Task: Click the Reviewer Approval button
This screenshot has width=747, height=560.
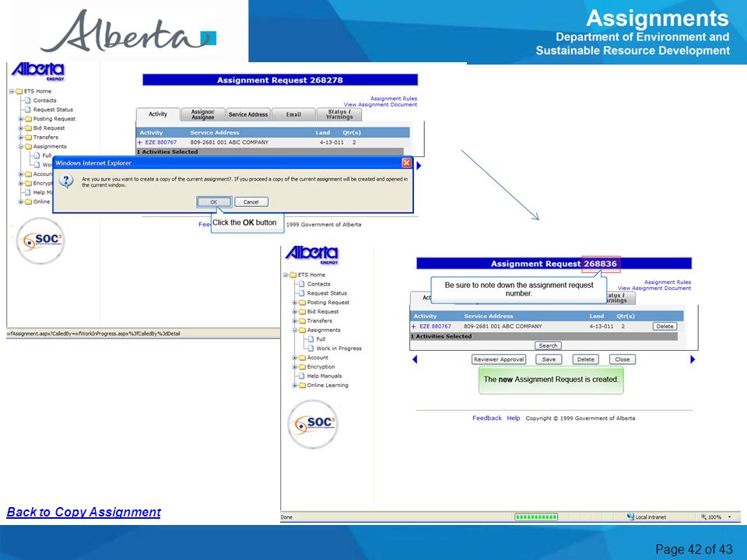Action: [499, 359]
